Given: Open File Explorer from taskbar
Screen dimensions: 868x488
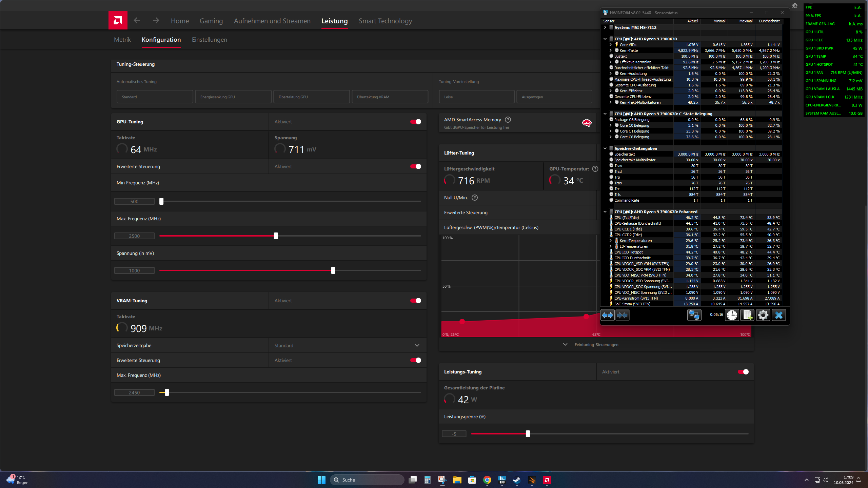Looking at the screenshot, I should click(457, 480).
